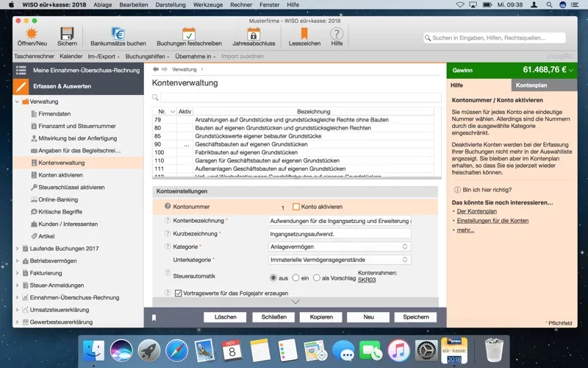Switch to the Hilfe tab in side panel
Screen dimensions: 588x368
[479, 85]
